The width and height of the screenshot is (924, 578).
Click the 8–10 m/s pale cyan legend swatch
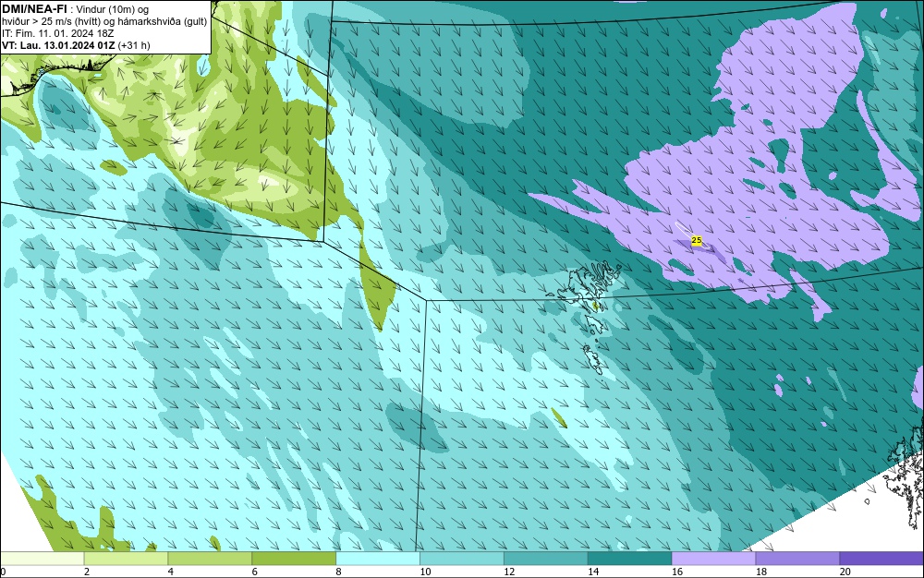(x=378, y=559)
